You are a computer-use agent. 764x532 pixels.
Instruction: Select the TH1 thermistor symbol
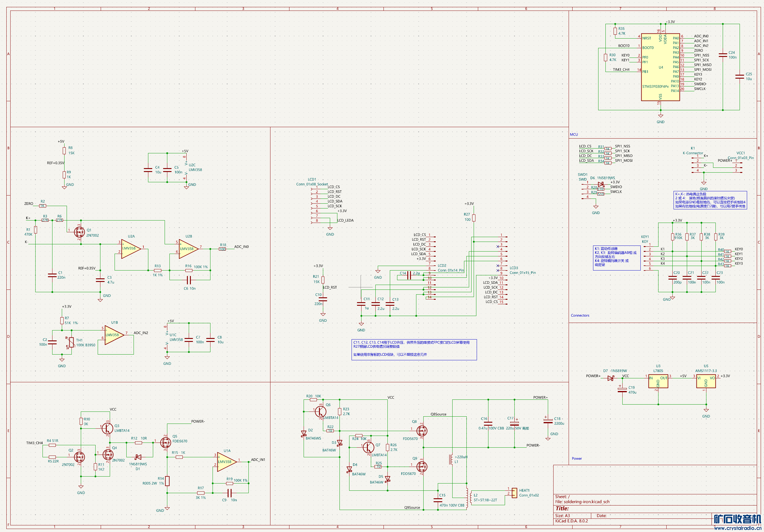click(71, 343)
